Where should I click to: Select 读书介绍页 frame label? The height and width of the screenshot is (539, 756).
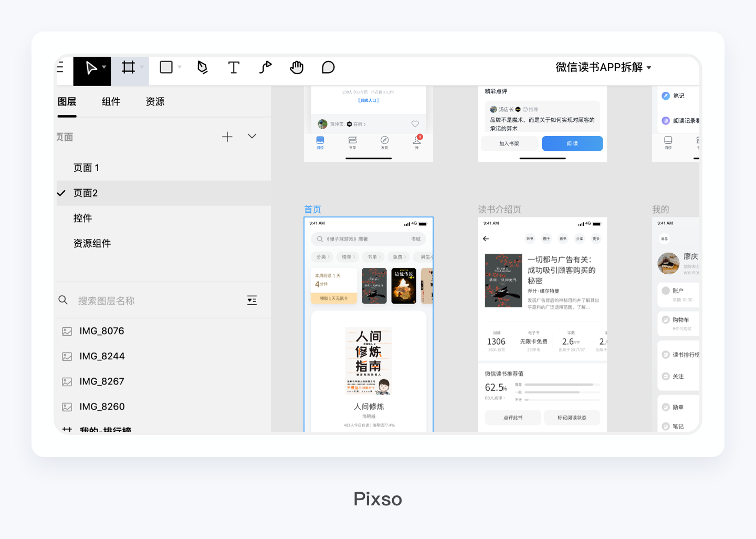point(500,210)
